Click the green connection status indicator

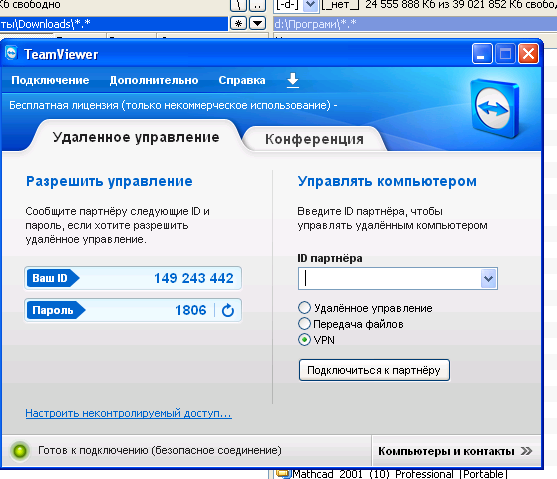[x=20, y=451]
